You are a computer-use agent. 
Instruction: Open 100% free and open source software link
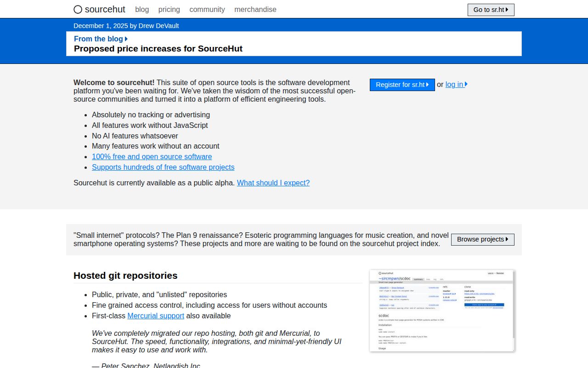point(152,156)
